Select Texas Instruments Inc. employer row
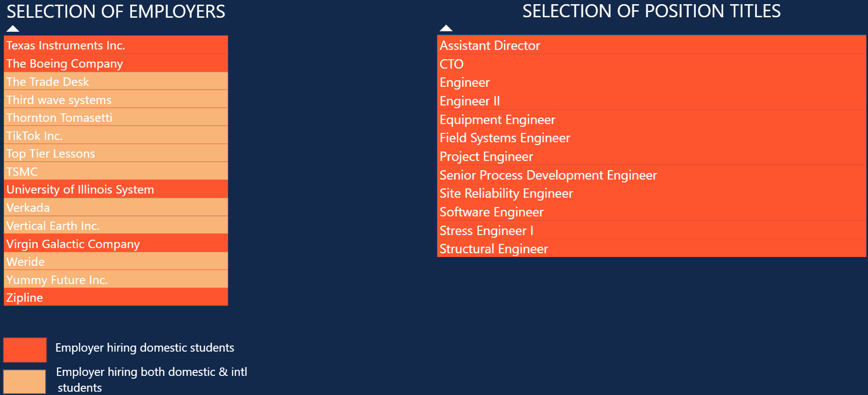Screen dimensions: 868x395 click(x=116, y=45)
